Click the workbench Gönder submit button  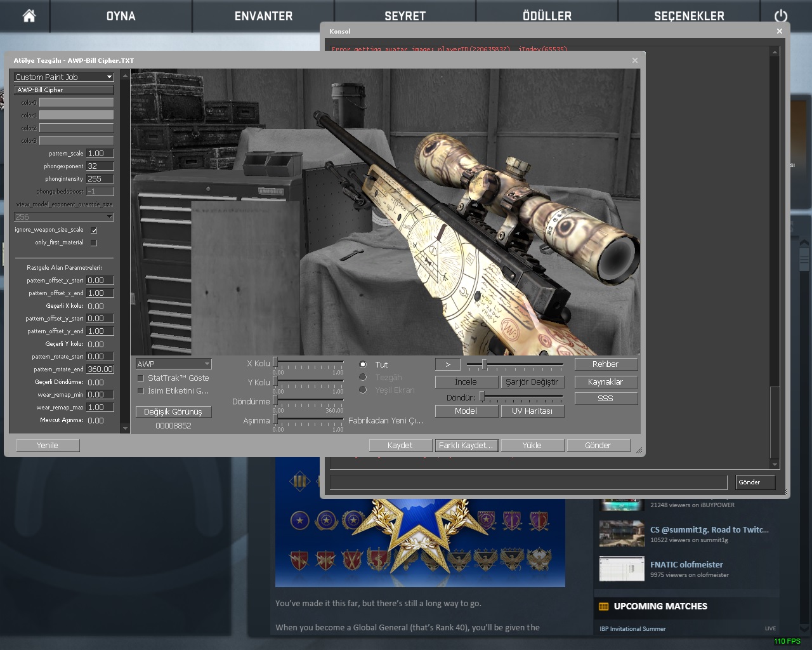pyautogui.click(x=598, y=445)
